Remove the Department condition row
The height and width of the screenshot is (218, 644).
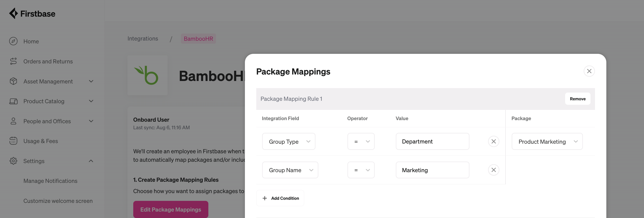pyautogui.click(x=494, y=141)
